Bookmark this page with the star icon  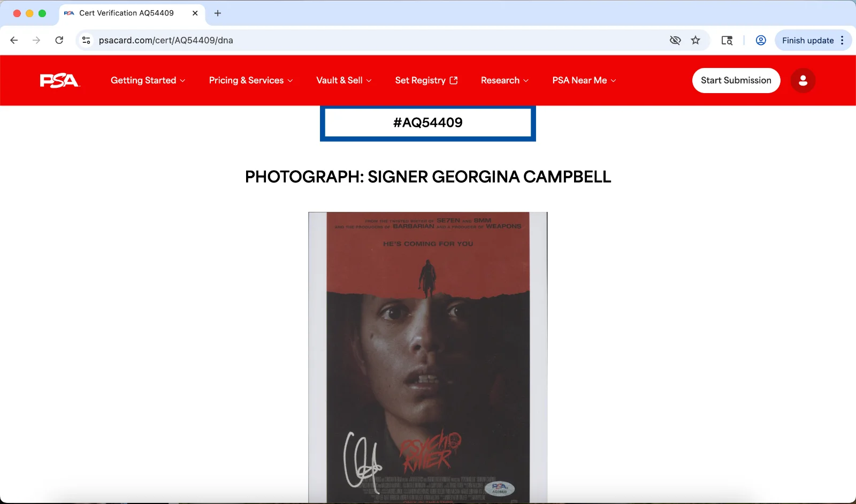[695, 40]
